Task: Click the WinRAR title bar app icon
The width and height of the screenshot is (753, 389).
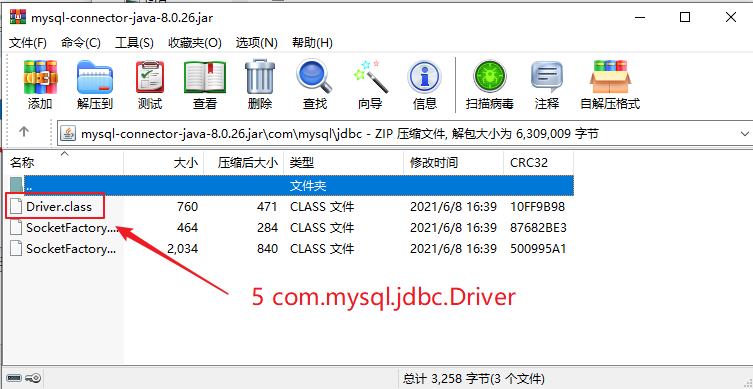Action: 17,18
